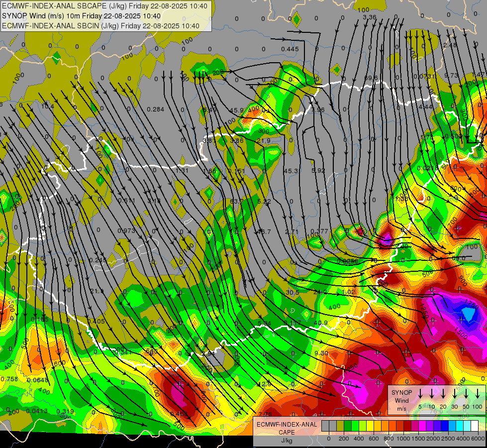This screenshot has width=487, height=448.
Task: Click the 4000 tick label on CAPE legend scale
Action: pyautogui.click(x=463, y=439)
